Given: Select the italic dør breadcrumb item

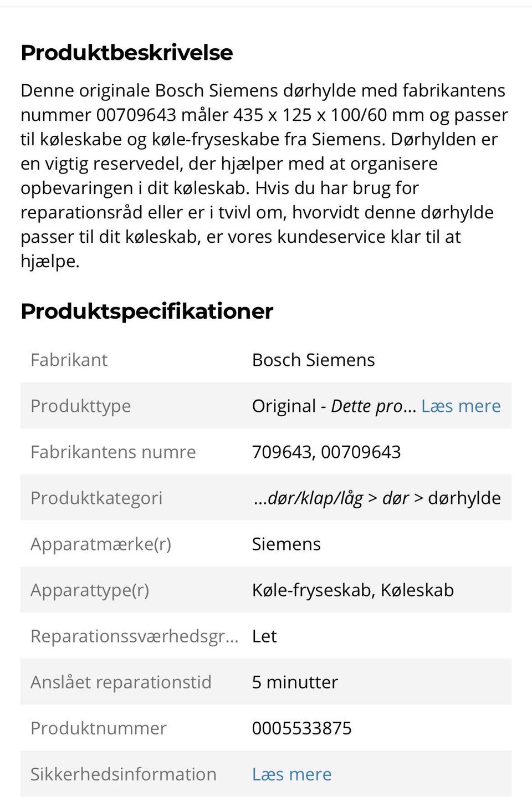Looking at the screenshot, I should (x=395, y=498).
